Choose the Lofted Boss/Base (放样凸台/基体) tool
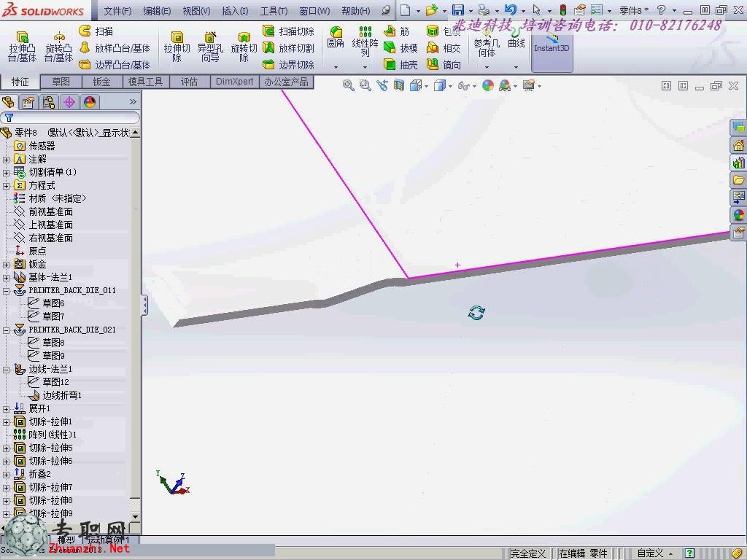747x560 pixels. tap(115, 48)
